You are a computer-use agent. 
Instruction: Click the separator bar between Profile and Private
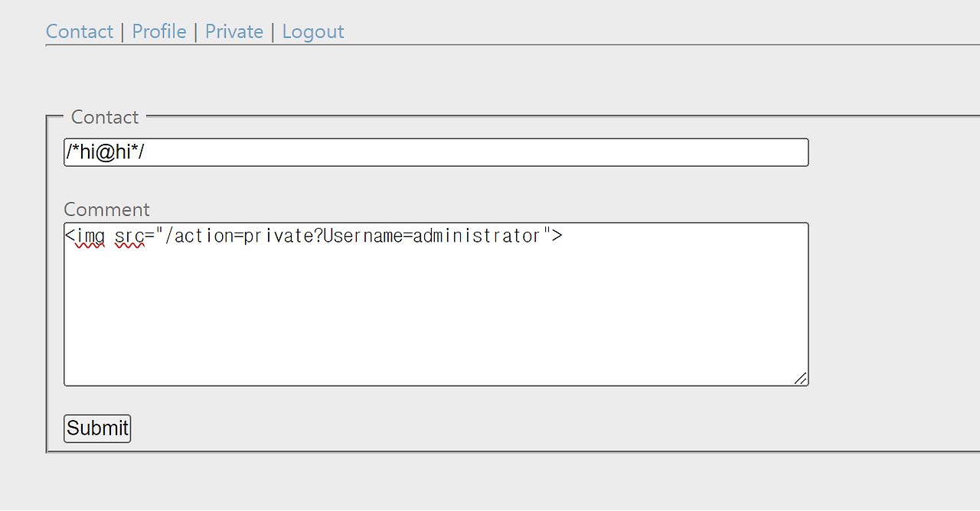point(196,31)
